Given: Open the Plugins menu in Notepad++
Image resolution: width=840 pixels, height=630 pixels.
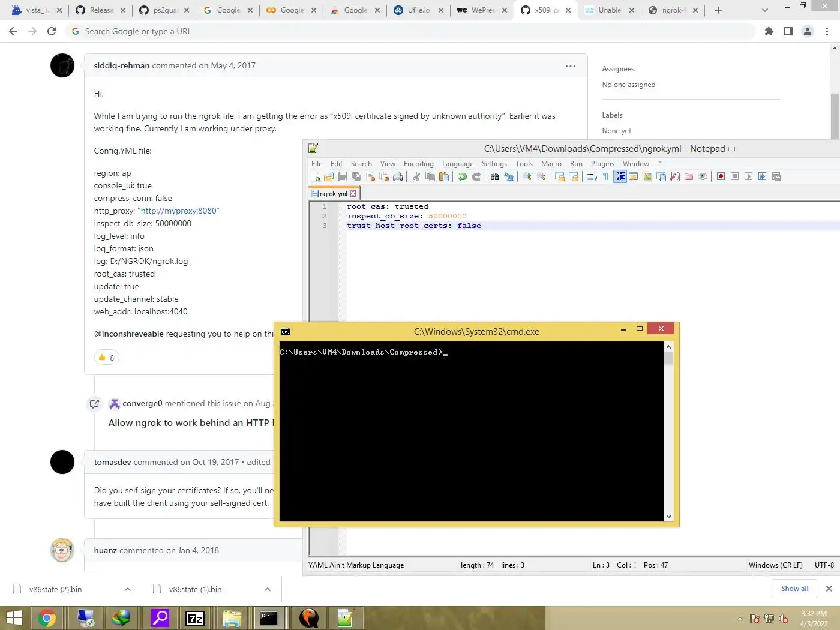Looking at the screenshot, I should pyautogui.click(x=602, y=164).
